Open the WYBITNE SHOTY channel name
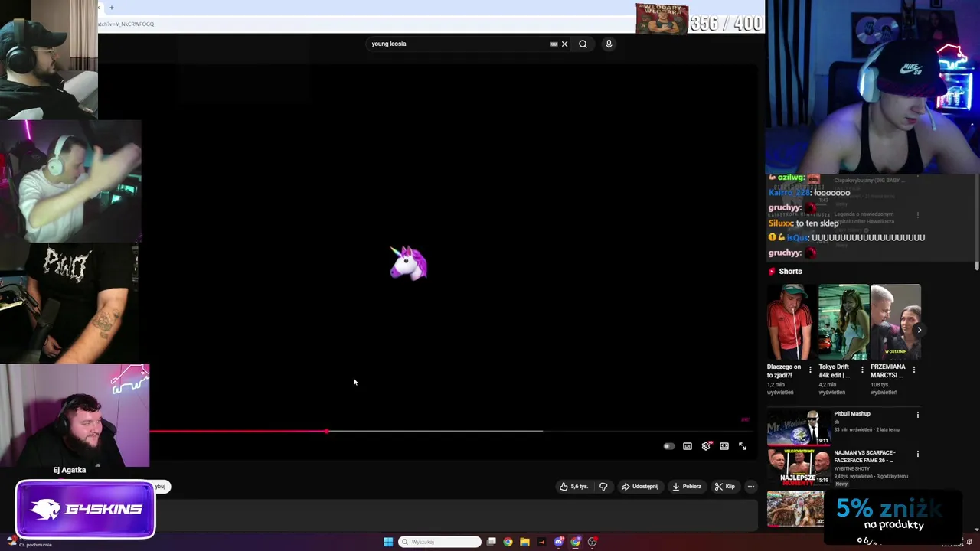Viewport: 980px width, 551px height. click(x=851, y=468)
